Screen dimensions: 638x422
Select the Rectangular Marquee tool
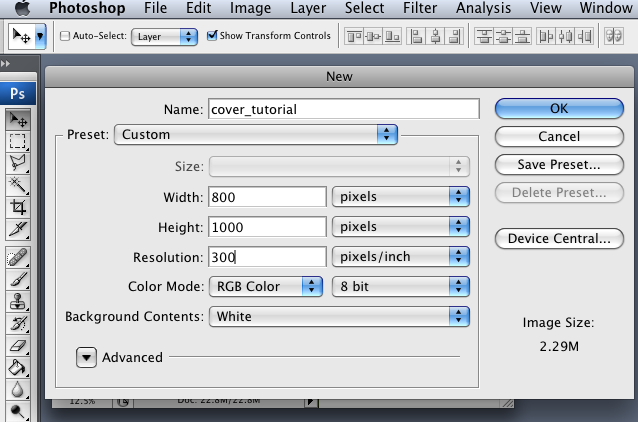pos(17,141)
